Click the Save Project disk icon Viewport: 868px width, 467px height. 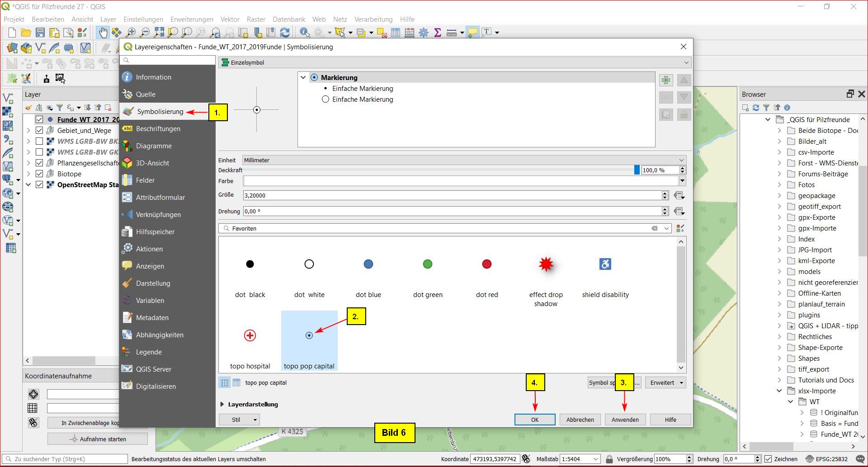[40, 32]
